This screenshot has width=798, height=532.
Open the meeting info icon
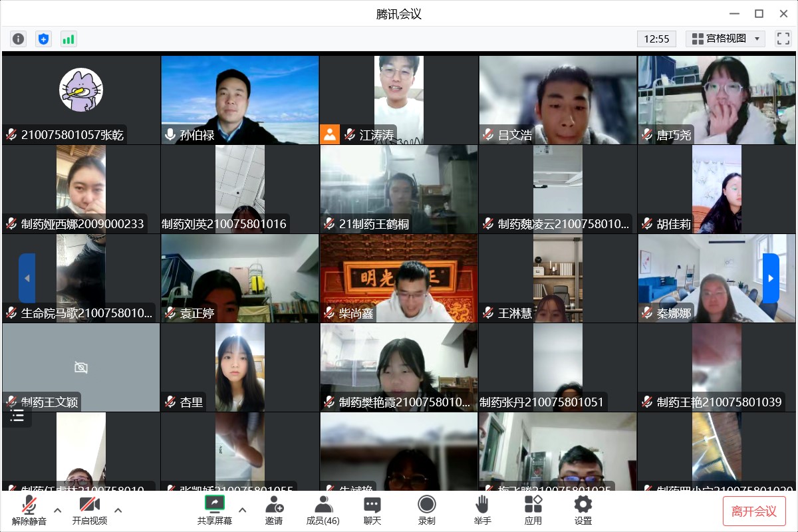[x=18, y=39]
